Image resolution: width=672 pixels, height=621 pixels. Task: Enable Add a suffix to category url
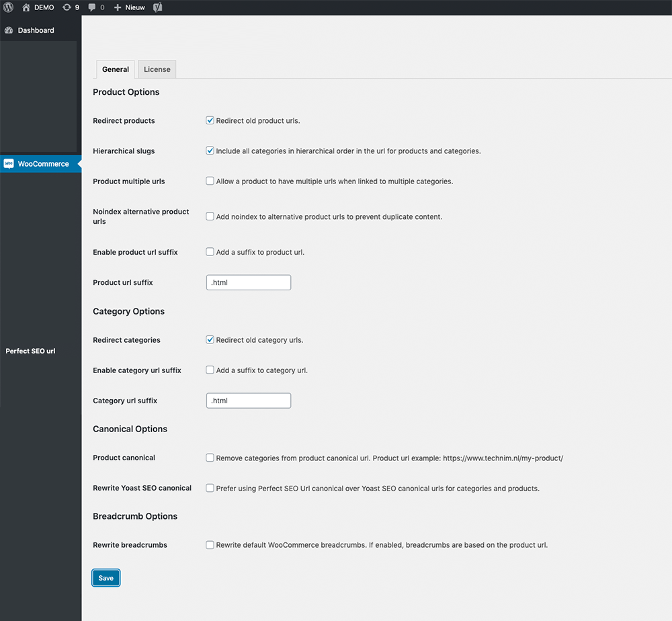click(210, 370)
